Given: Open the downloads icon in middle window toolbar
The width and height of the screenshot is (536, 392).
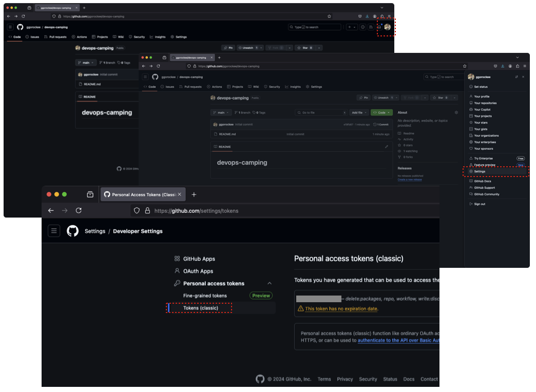Looking at the screenshot, I should (x=503, y=66).
